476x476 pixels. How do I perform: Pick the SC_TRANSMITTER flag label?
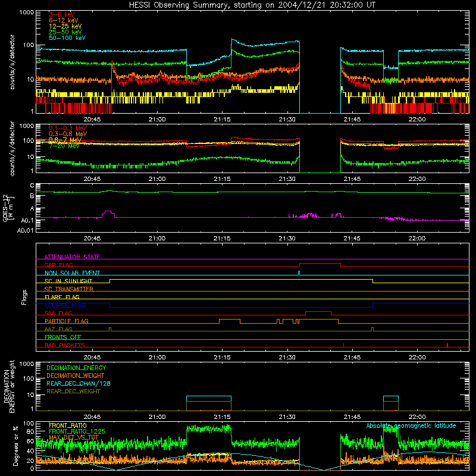point(69,289)
